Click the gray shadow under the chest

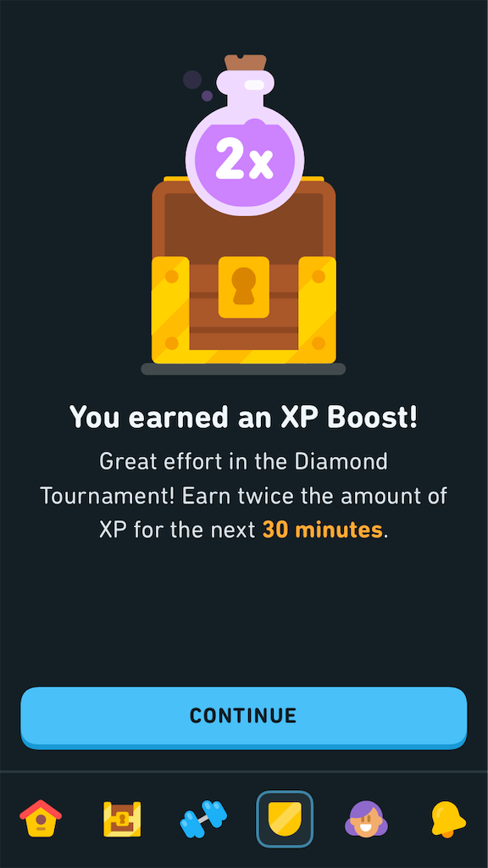click(243, 370)
